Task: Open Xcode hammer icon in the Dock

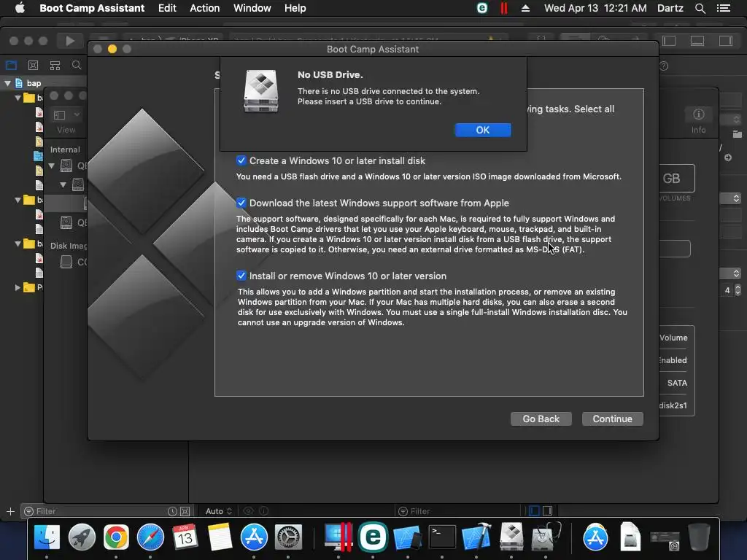Action: point(476,537)
